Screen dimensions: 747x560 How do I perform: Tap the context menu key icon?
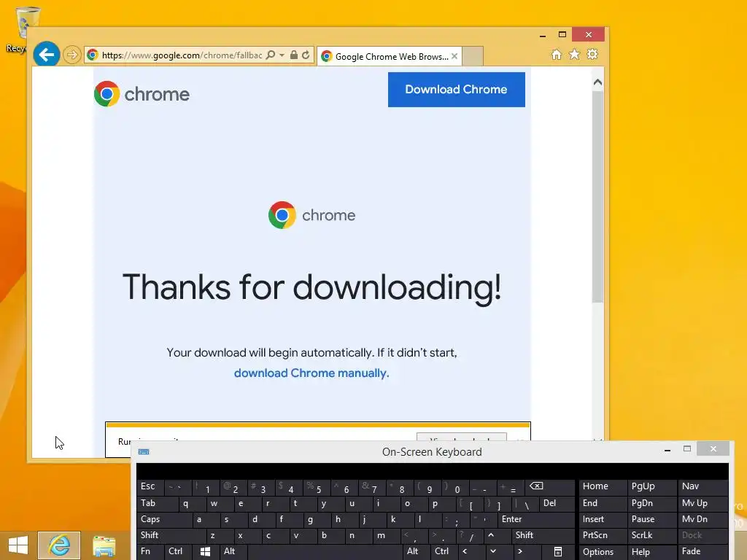click(558, 551)
